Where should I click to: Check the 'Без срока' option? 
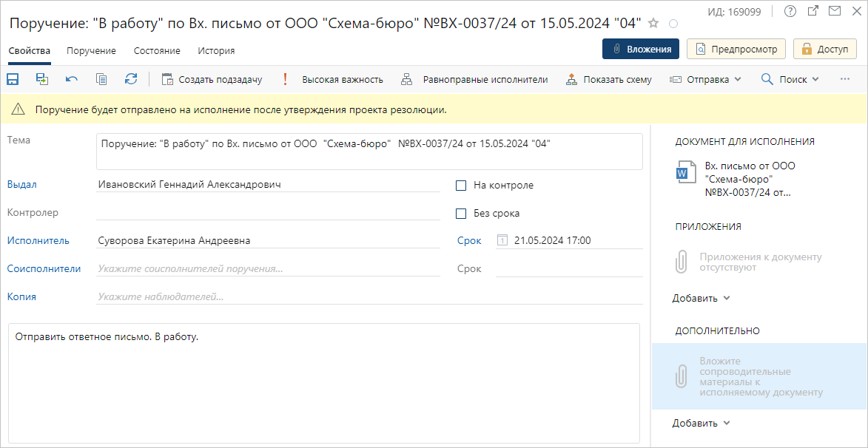[x=461, y=214]
